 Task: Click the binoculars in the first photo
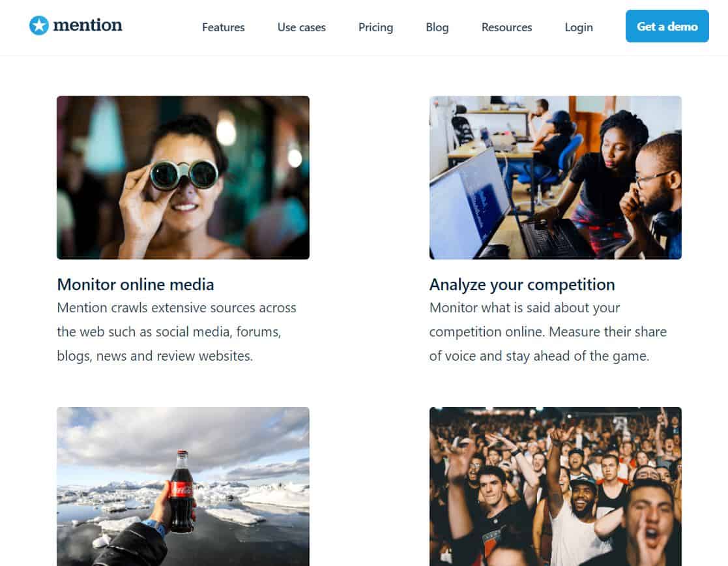click(184, 174)
